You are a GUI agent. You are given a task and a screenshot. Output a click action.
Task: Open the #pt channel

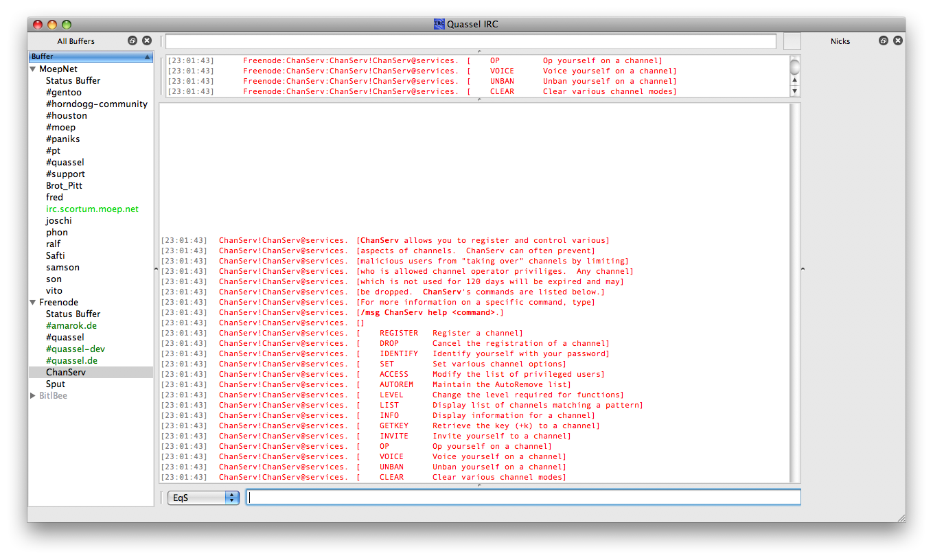point(54,151)
